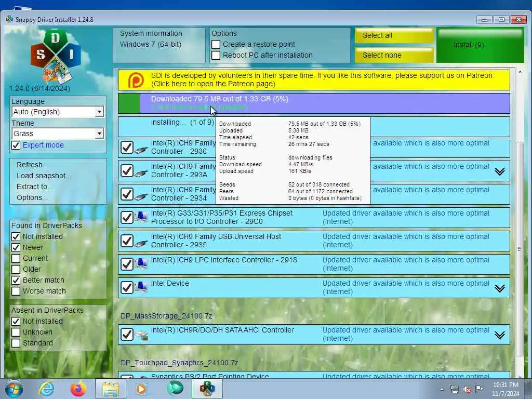Image resolution: width=532 pixels, height=399 pixels.
Task: Uncheck the Intel Device driver
Action: 127,288
